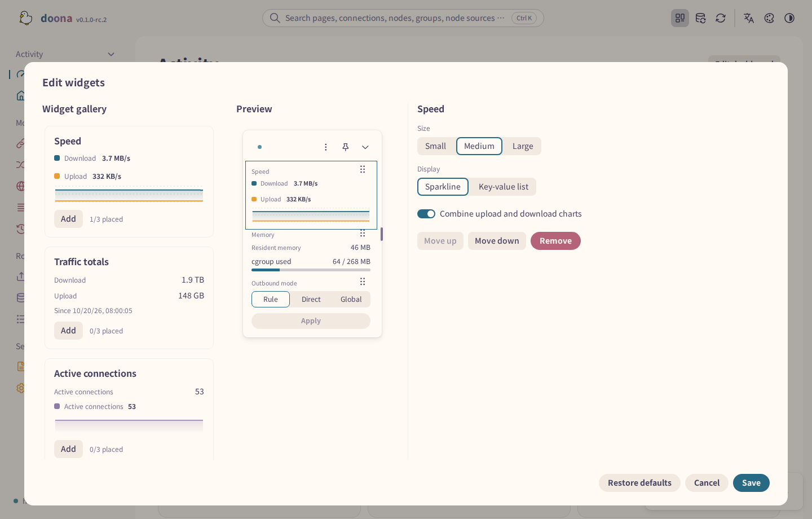Click the '64 / 268 MB' cgroup value

click(351, 262)
